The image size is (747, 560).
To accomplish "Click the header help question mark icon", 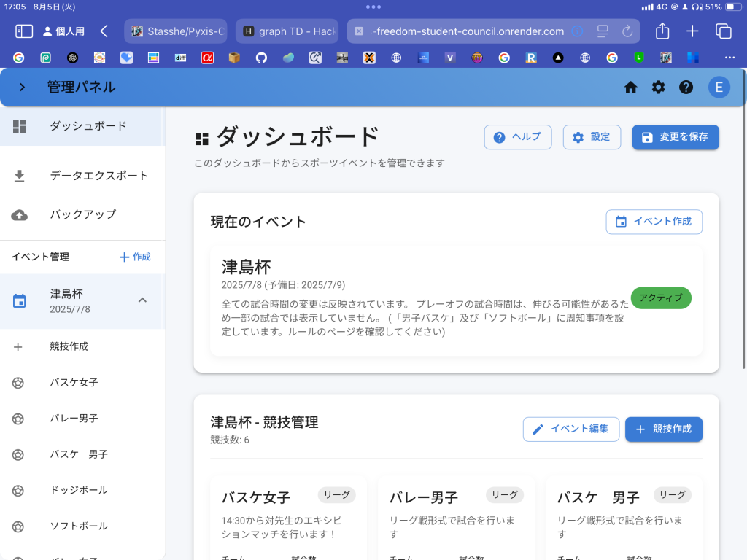I will pos(686,87).
